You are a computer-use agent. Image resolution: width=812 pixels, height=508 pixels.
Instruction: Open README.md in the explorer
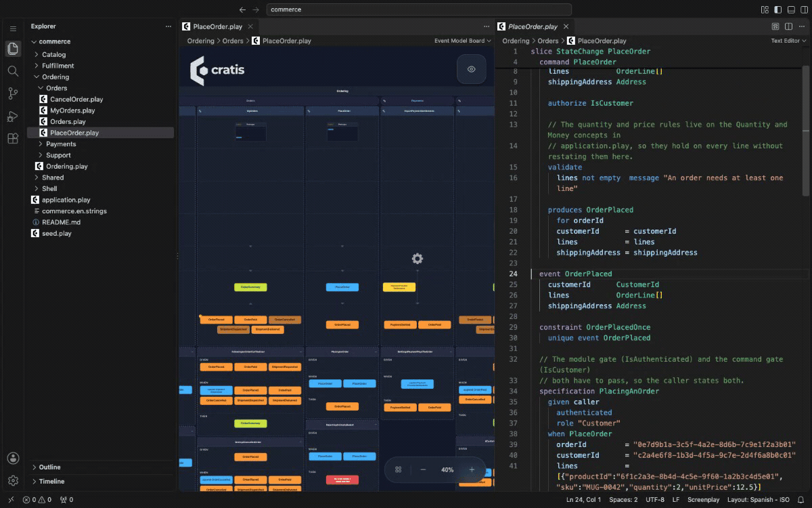(x=100, y=222)
